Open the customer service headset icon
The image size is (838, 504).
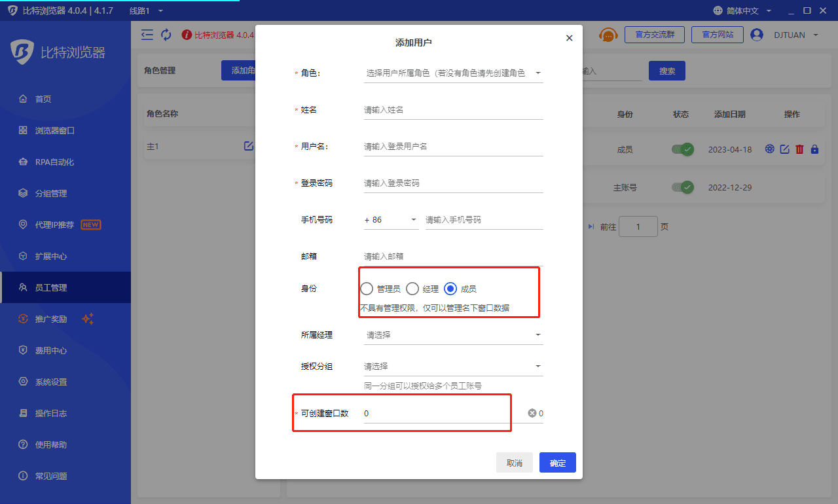[608, 35]
